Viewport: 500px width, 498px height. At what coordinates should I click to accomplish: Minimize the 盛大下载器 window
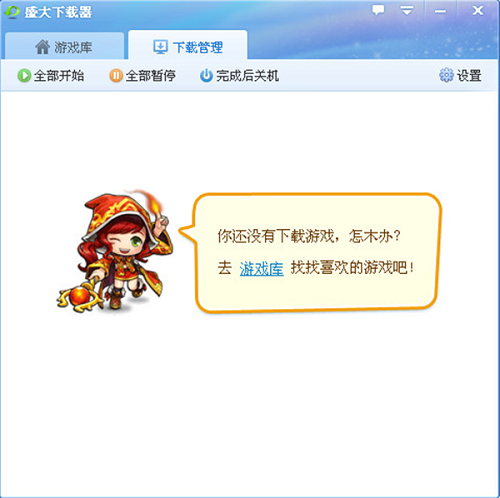coord(440,11)
